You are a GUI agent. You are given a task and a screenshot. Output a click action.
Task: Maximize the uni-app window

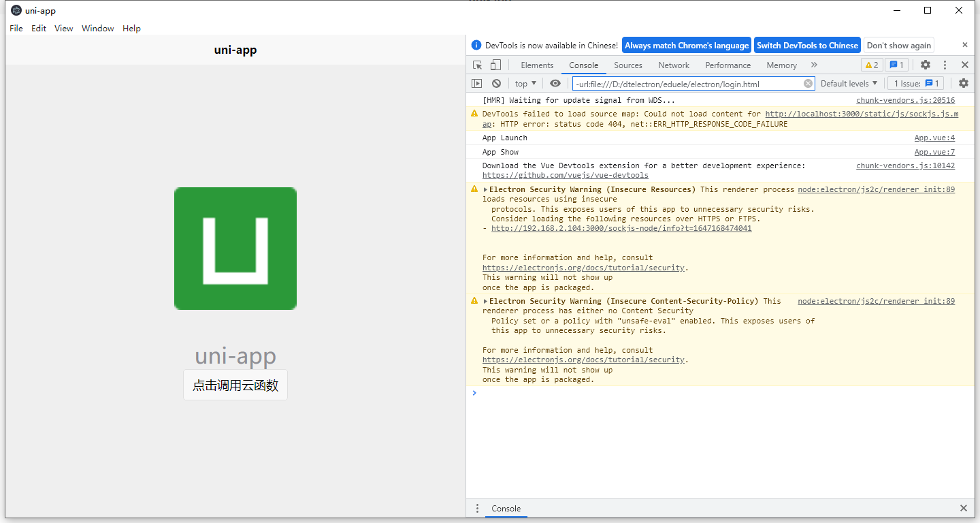click(x=927, y=10)
